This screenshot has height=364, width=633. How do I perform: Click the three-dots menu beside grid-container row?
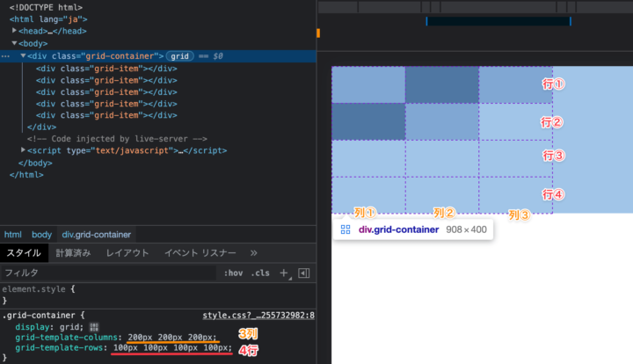coord(5,56)
